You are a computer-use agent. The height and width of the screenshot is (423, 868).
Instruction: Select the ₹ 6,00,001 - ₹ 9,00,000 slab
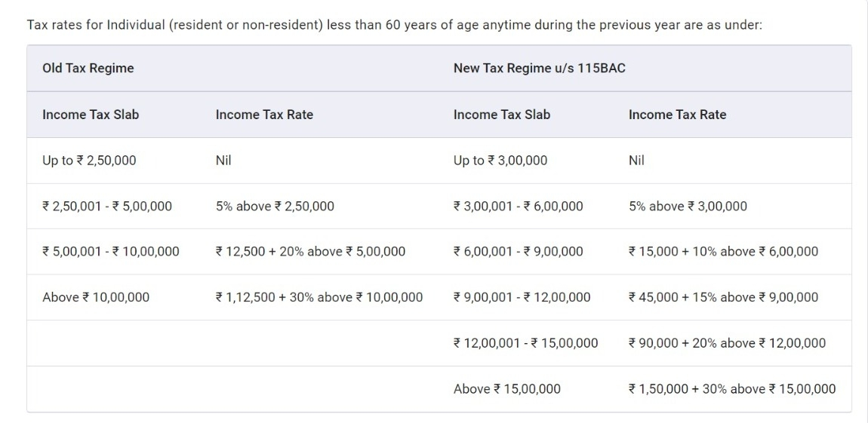518,252
